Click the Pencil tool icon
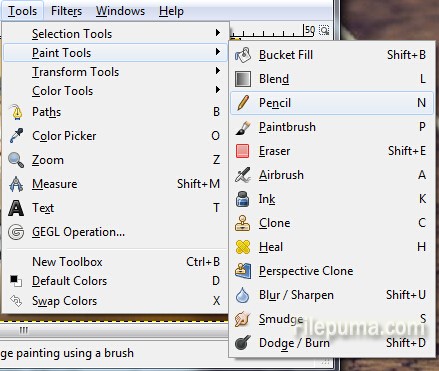This screenshot has width=439, height=371. 243,103
